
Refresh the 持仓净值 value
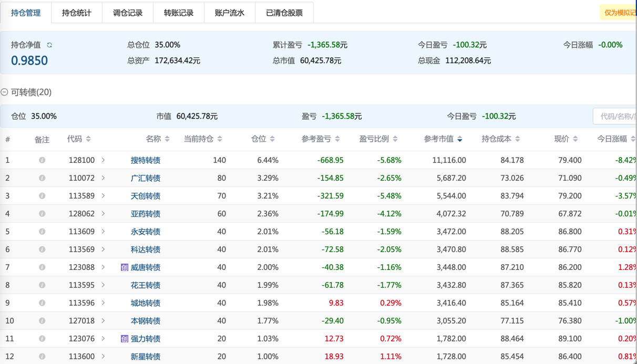pos(49,45)
